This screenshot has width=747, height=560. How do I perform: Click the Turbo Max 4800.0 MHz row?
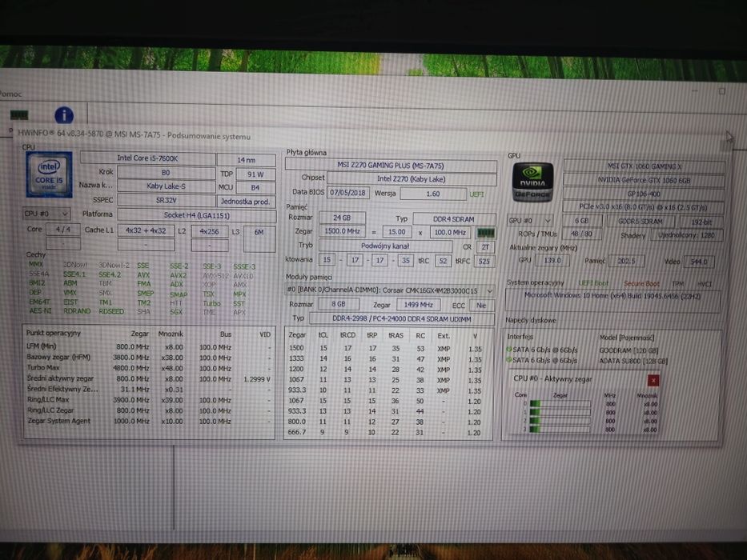click(149, 368)
